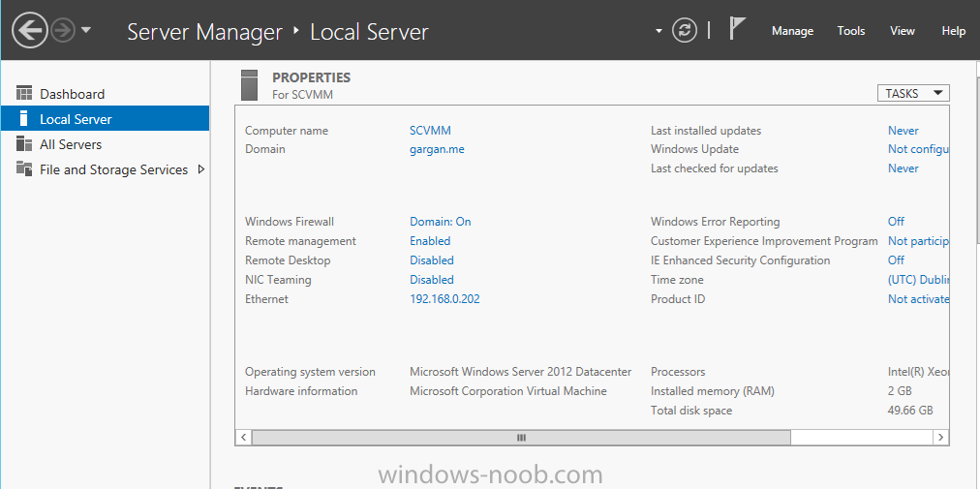
Task: Open the Dashboard via its grid icon
Action: pos(24,94)
